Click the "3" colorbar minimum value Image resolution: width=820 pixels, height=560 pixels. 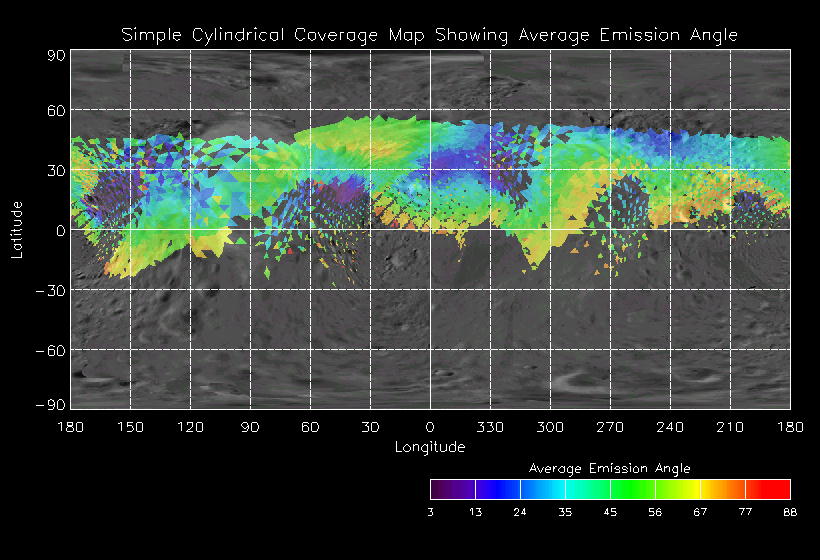coord(430,512)
